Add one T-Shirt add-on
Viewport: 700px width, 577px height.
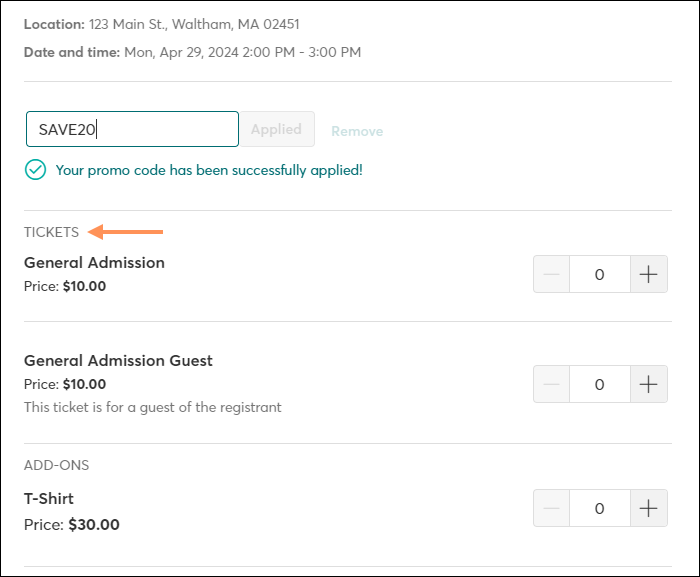click(649, 508)
